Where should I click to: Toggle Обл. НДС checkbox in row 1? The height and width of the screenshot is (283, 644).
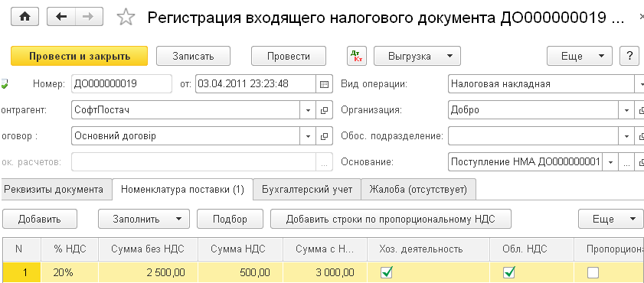[509, 272]
